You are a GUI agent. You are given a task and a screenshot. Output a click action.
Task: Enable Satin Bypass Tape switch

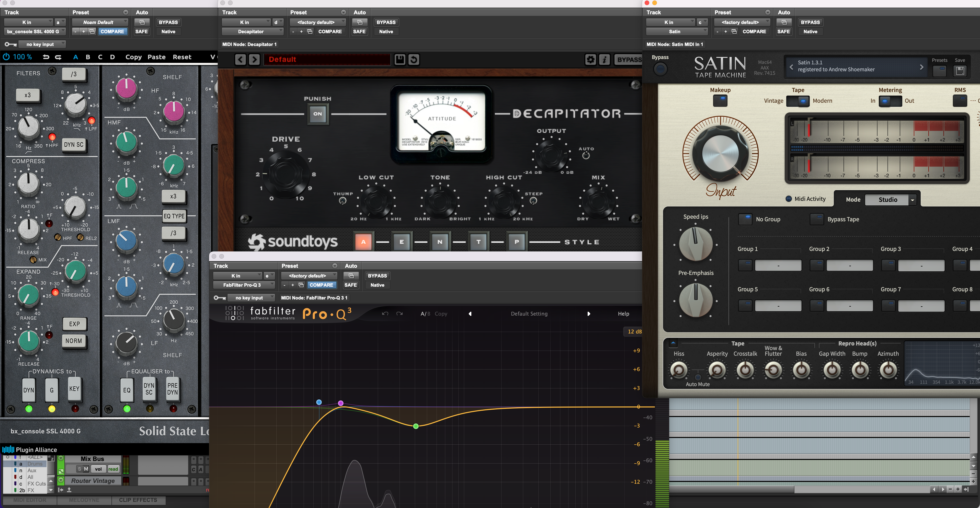click(x=816, y=219)
